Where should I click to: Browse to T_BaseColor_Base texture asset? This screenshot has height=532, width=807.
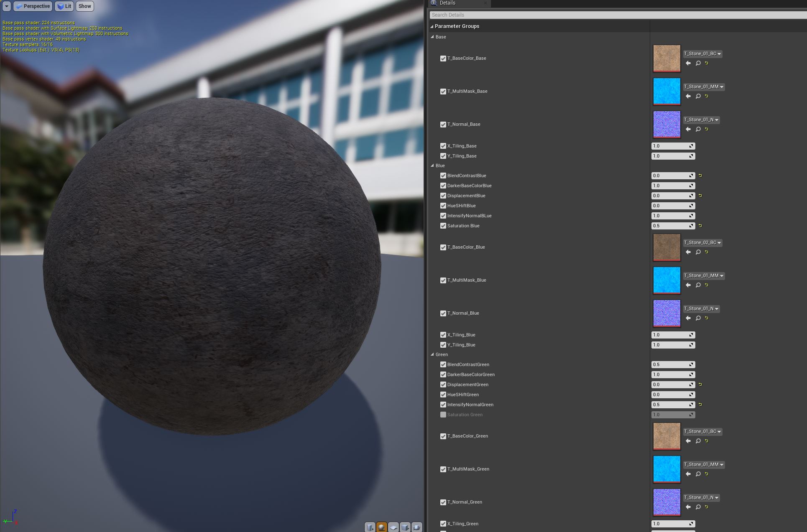coord(698,63)
